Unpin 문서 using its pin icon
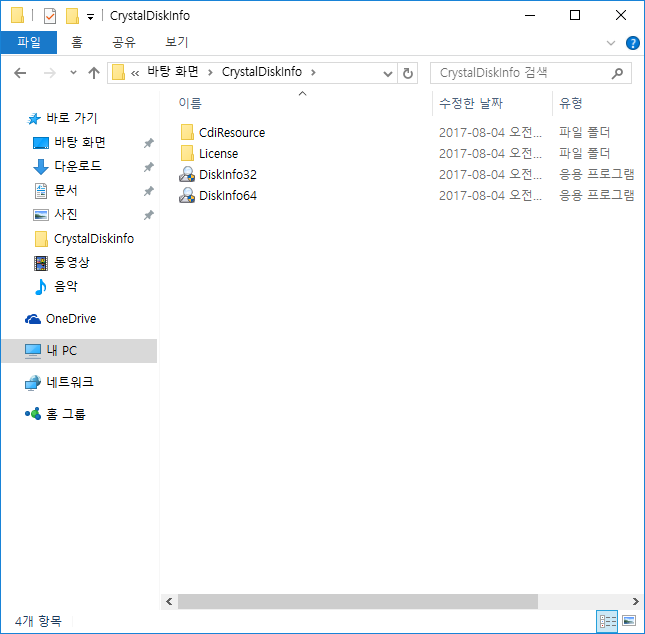The width and height of the screenshot is (645, 634). 148,191
